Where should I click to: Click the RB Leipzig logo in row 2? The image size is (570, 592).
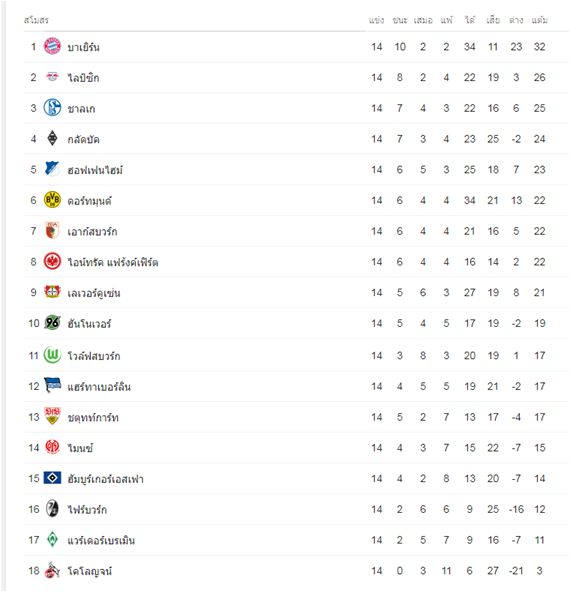(x=52, y=77)
